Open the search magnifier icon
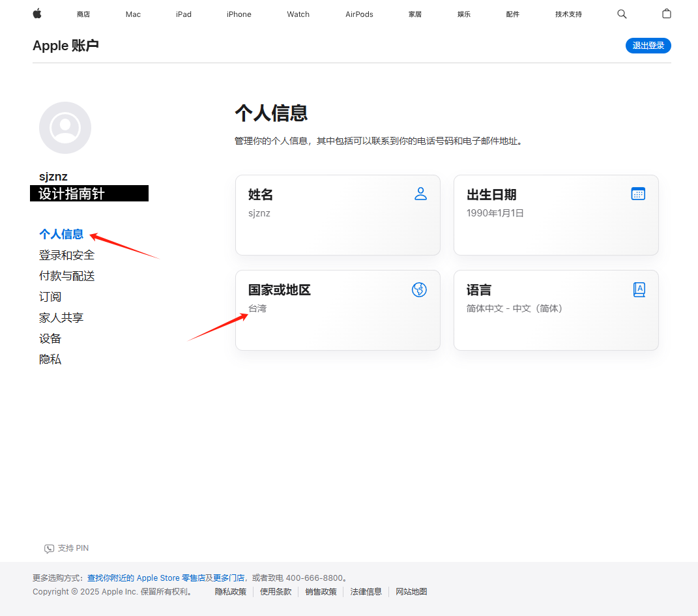This screenshot has width=698, height=616. tap(622, 14)
